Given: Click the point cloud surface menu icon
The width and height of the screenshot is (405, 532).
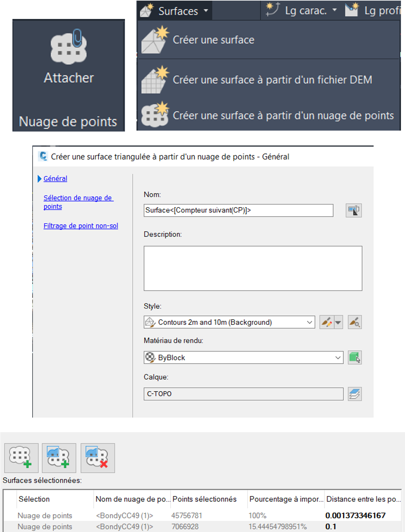Looking at the screenshot, I should 155,114.
